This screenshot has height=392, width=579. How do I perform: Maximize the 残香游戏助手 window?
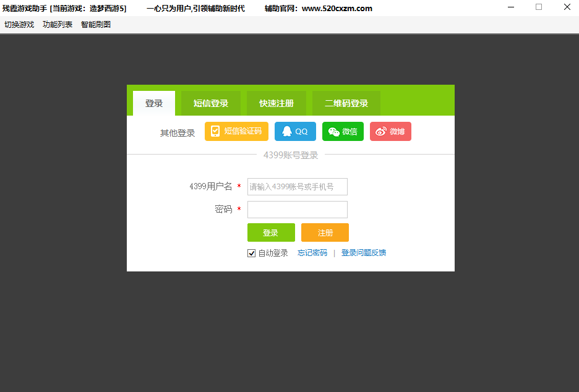pyautogui.click(x=539, y=7)
